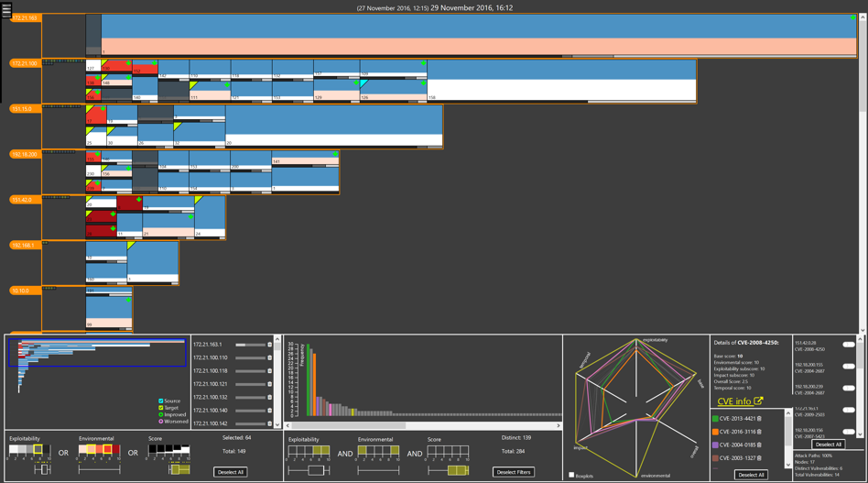Select node 141 in 192.18.200 treemap
The height and width of the screenshot is (483, 868).
305,159
